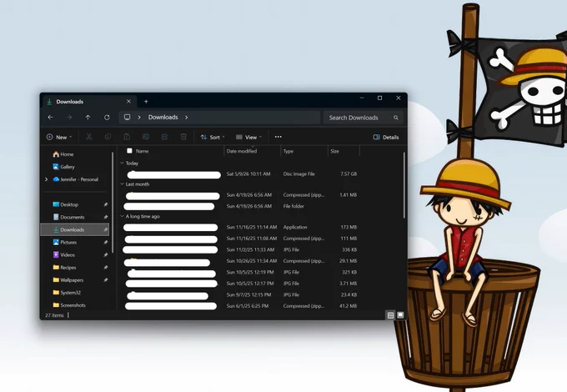Open the Sort dropdown menu
Image resolution: width=567 pixels, height=392 pixels.
point(213,137)
